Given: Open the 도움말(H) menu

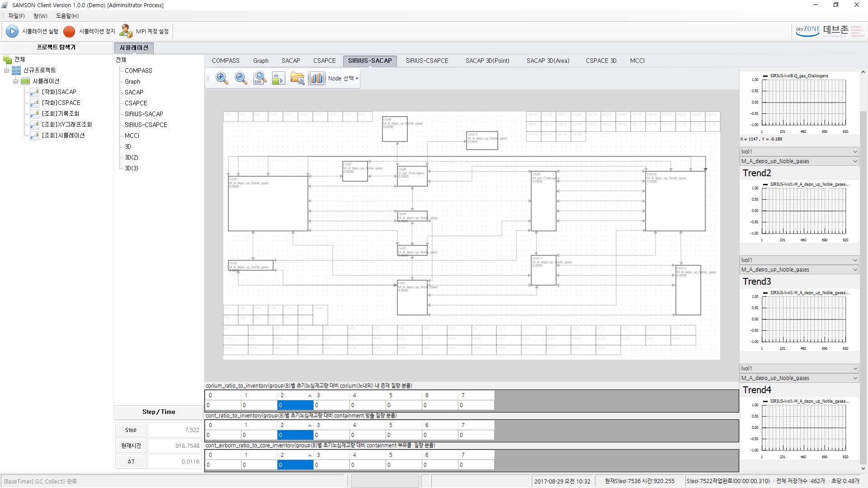Looking at the screenshot, I should [67, 16].
